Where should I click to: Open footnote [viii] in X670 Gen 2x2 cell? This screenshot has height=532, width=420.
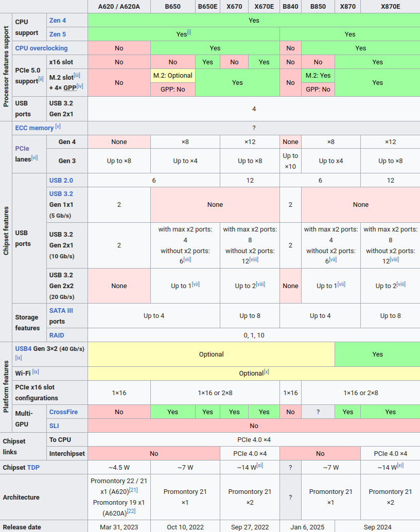[260, 284]
